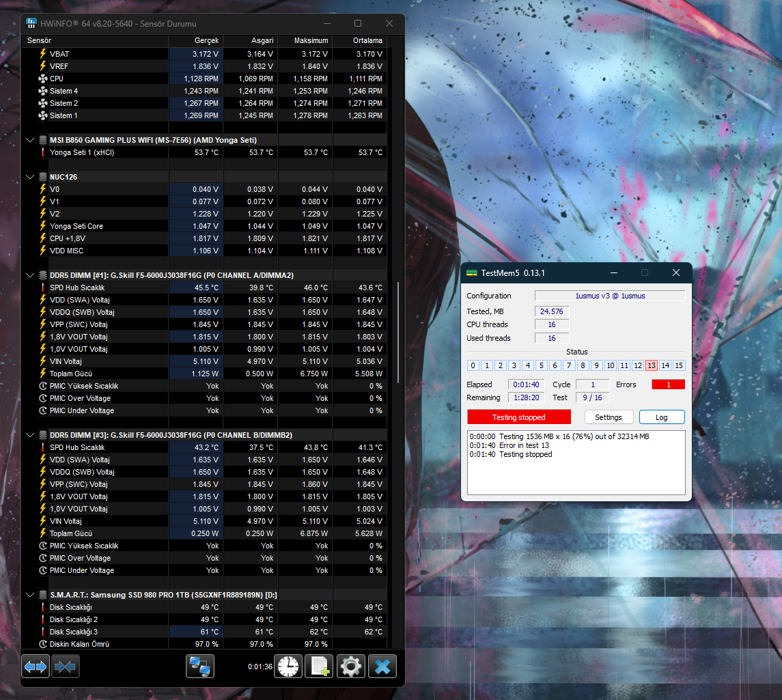782x700 pixels.
Task: Click the TestMem5 memory chip title icon
Action: [471, 272]
